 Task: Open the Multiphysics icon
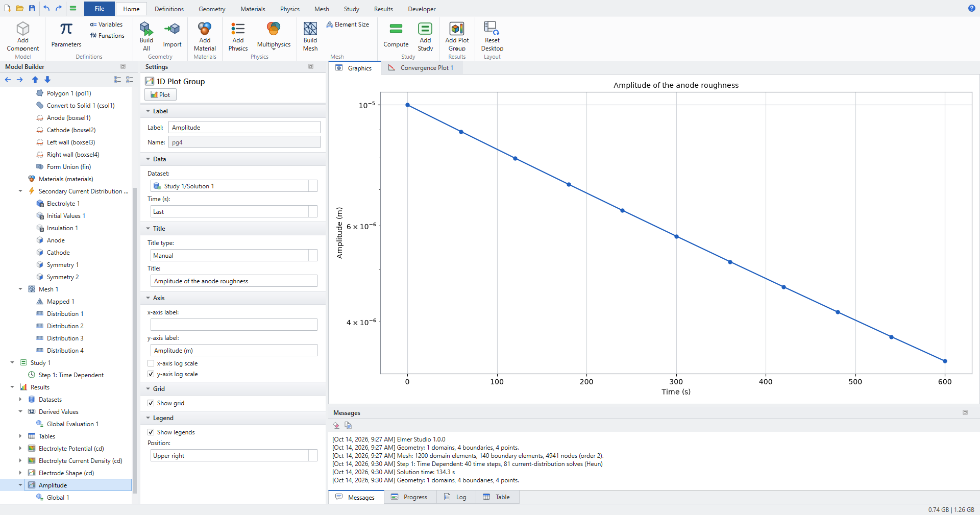click(x=274, y=29)
